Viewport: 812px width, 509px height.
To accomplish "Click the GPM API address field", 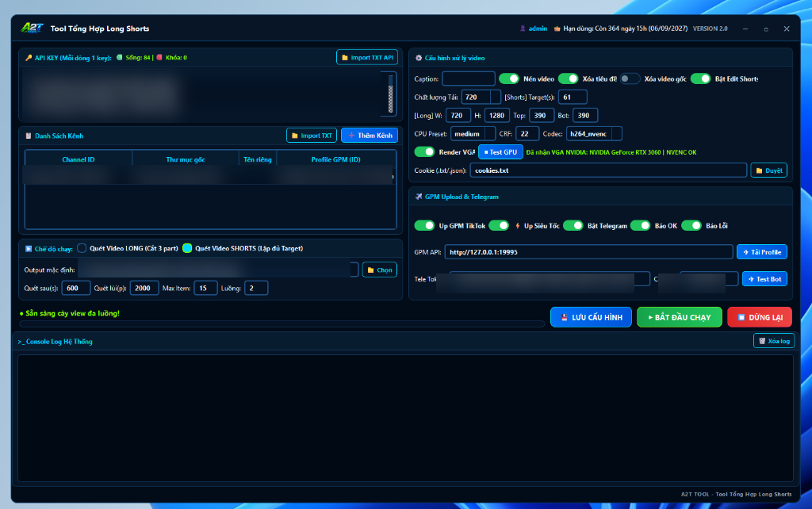I will coord(588,252).
